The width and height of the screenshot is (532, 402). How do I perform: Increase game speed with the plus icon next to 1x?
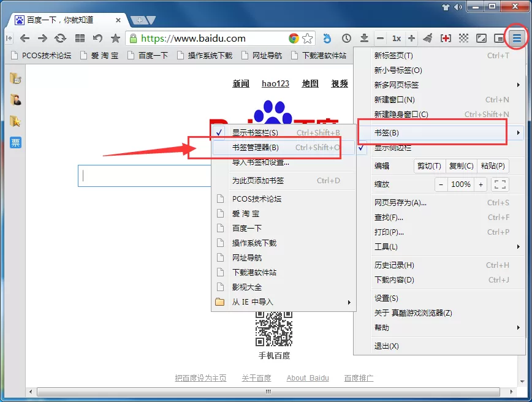[x=411, y=39]
